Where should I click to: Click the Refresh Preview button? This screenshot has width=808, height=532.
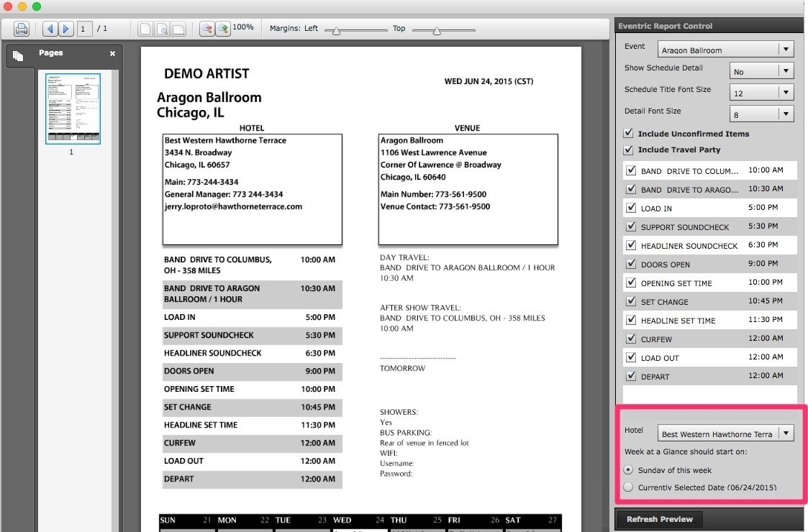pyautogui.click(x=660, y=519)
